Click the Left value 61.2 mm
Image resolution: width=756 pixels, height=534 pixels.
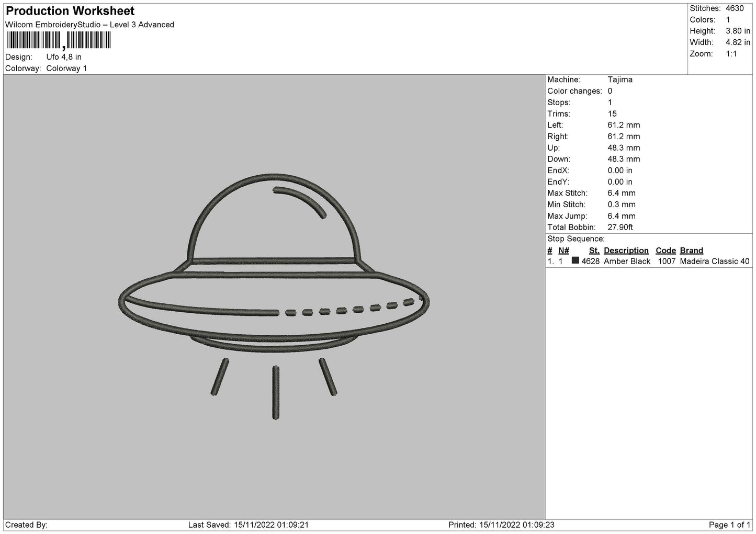[x=624, y=125]
